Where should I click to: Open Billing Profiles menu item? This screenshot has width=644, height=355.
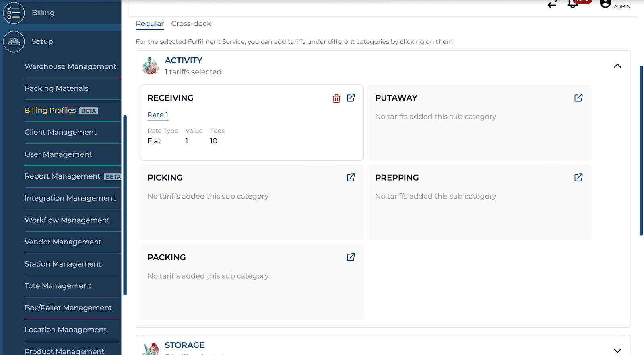pyautogui.click(x=50, y=111)
